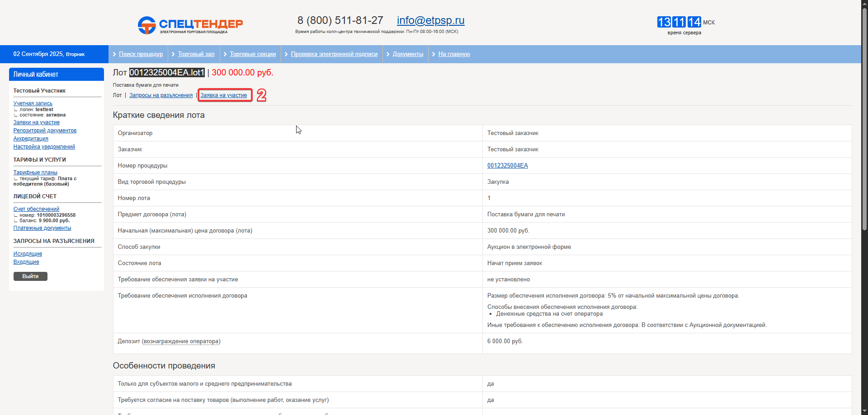Open Торговый зал menu item

(196, 54)
